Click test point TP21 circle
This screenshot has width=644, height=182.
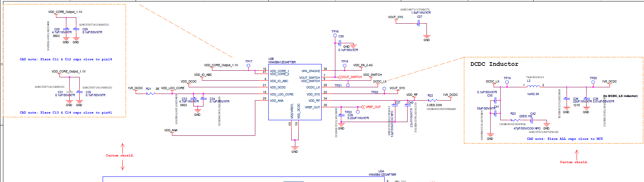tap(348, 85)
